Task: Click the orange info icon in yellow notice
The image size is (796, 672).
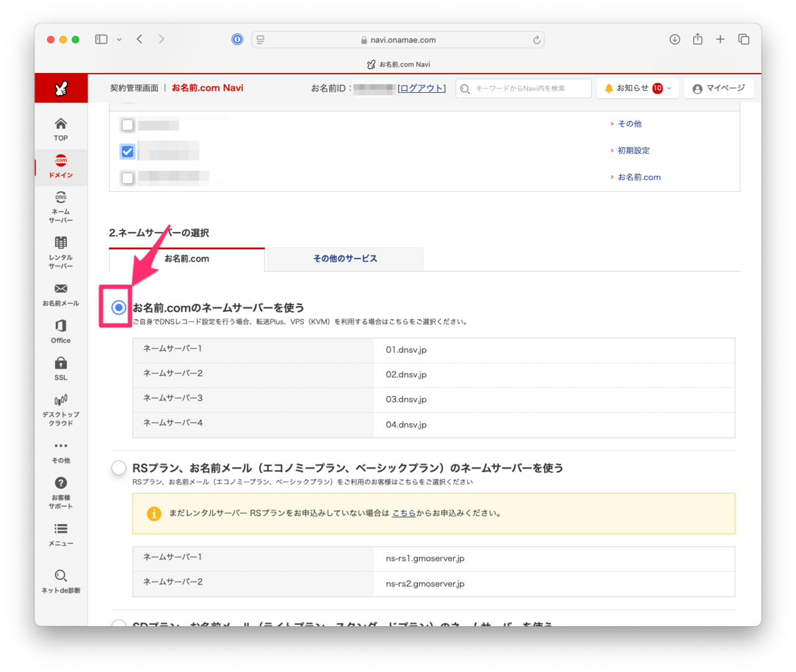Action: (154, 513)
